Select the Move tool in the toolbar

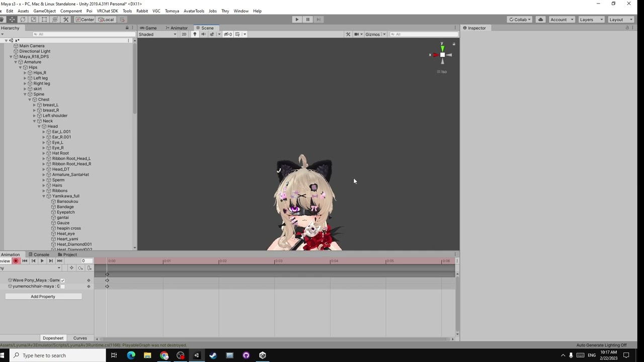click(12, 19)
